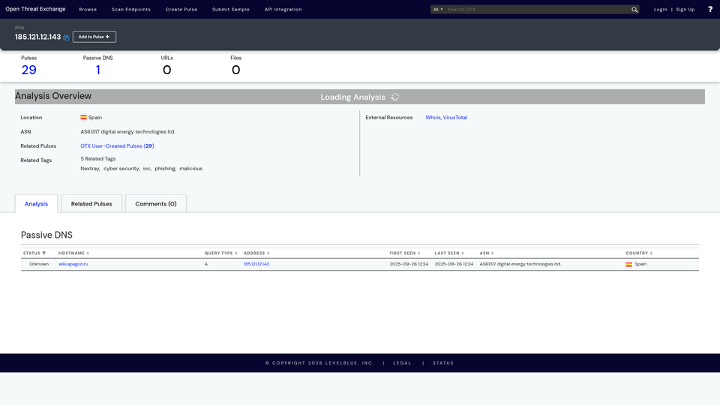Image resolution: width=720 pixels, height=406 pixels.
Task: Click the Spain flag in Location
Action: click(84, 117)
